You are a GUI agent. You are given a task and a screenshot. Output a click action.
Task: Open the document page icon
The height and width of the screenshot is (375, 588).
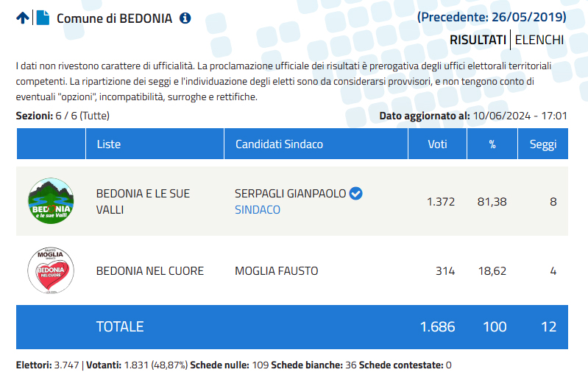click(43, 18)
